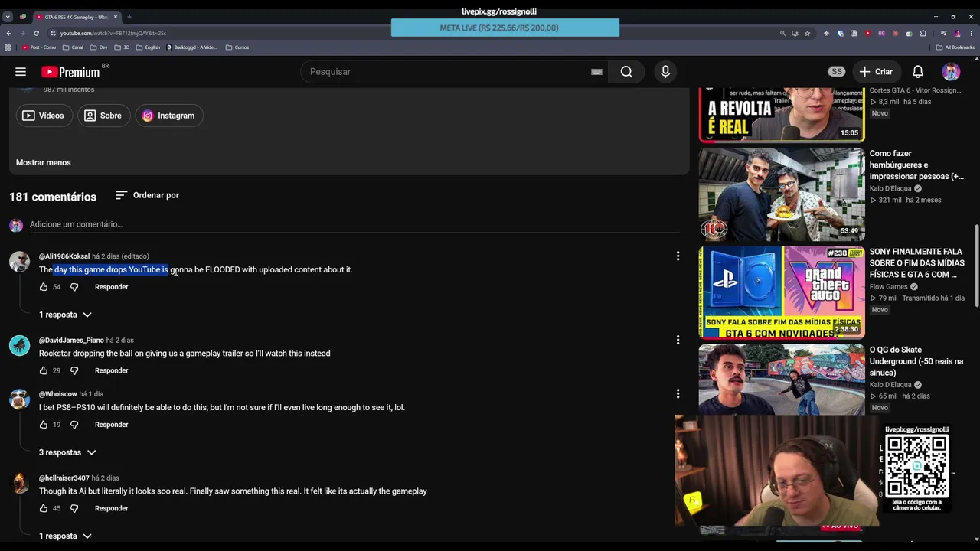The width and height of the screenshot is (980, 551).
Task: Click the SS badge next to Criar
Action: (836, 72)
